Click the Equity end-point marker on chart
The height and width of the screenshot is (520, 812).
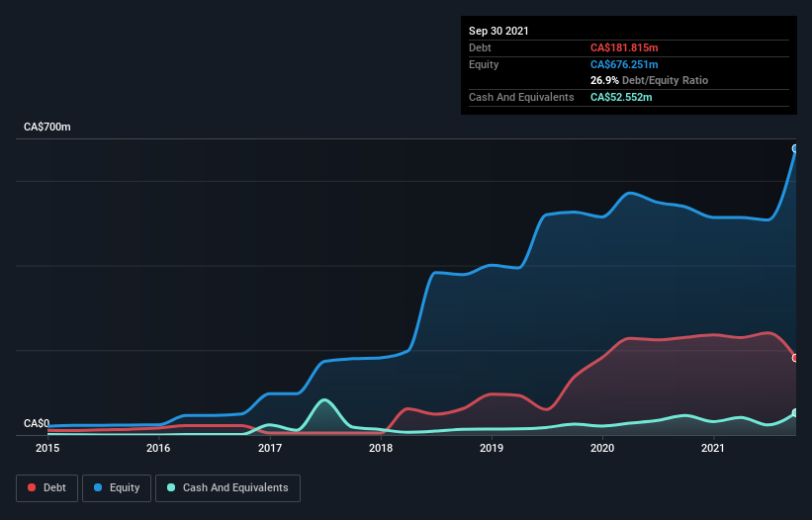(795, 148)
